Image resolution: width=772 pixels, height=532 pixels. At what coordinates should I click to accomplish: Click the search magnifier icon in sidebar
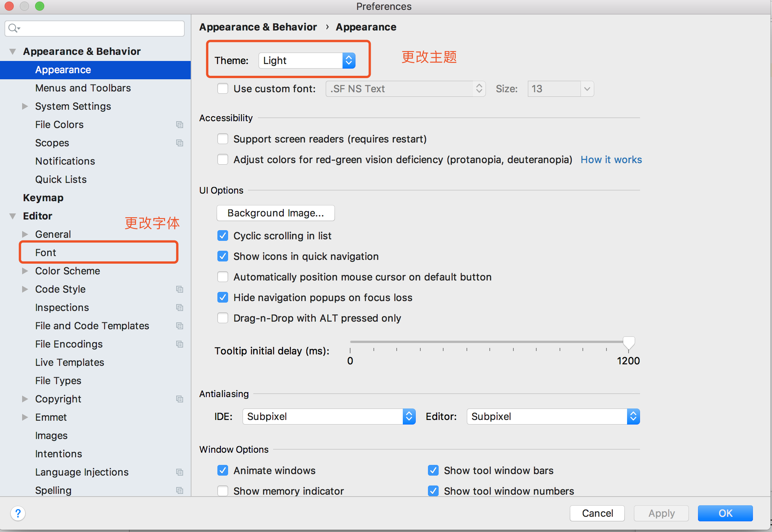click(13, 28)
